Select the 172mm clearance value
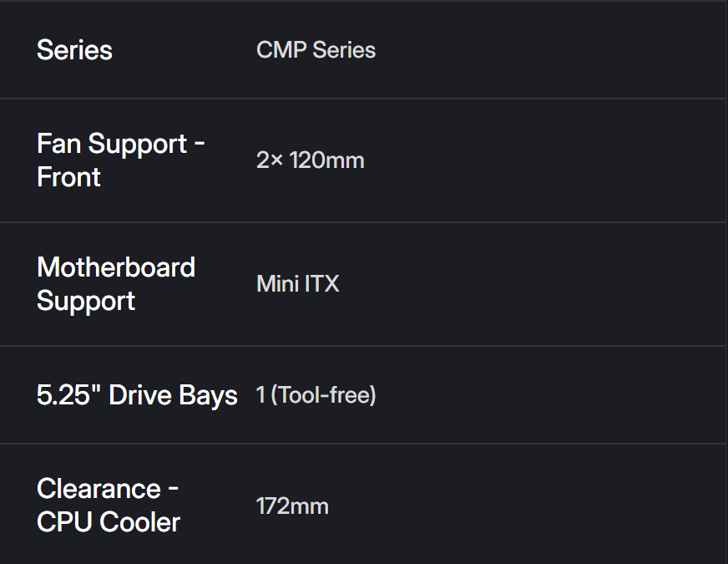Screen dimensions: 728x564 [x=291, y=506]
